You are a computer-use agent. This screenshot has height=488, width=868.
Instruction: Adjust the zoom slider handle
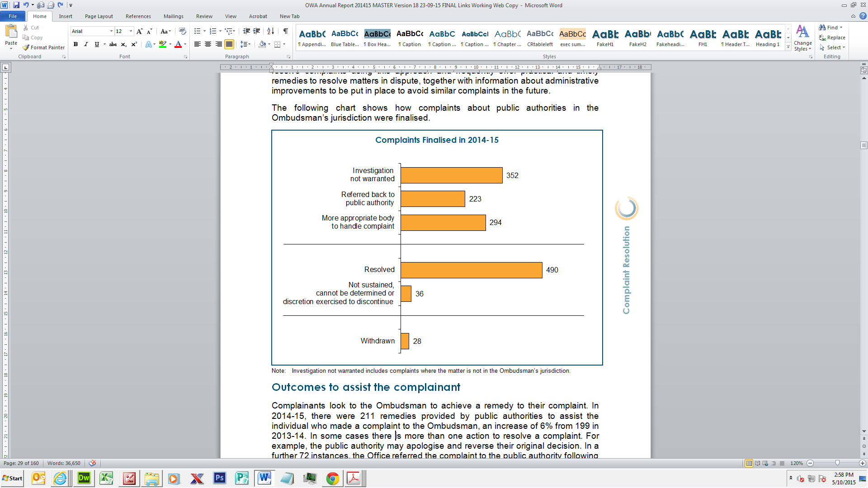point(837,463)
